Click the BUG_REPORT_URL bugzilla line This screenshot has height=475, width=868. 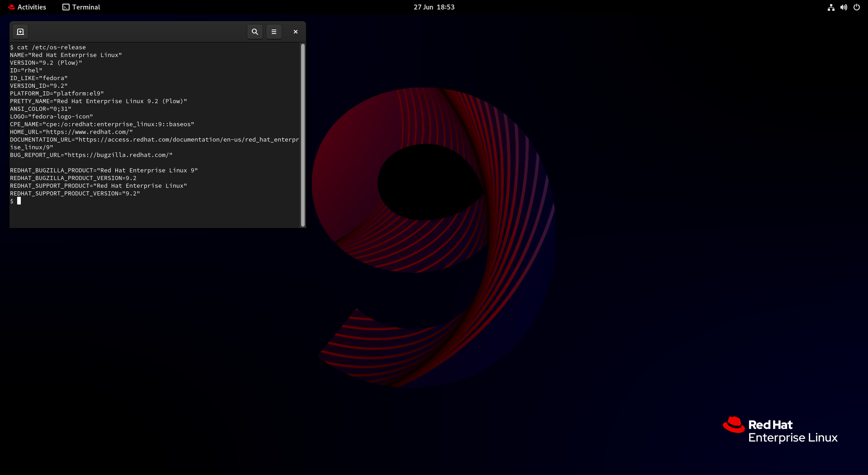(91, 155)
